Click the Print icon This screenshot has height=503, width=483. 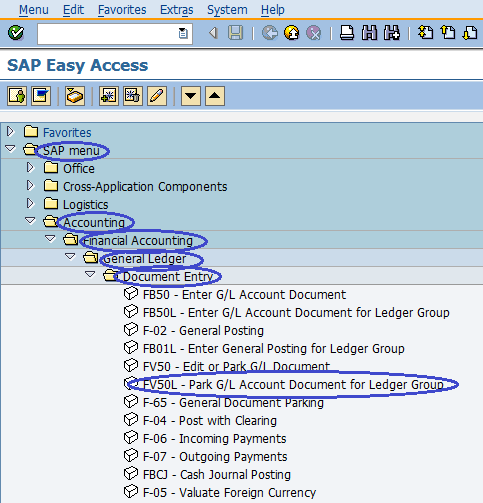point(347,33)
